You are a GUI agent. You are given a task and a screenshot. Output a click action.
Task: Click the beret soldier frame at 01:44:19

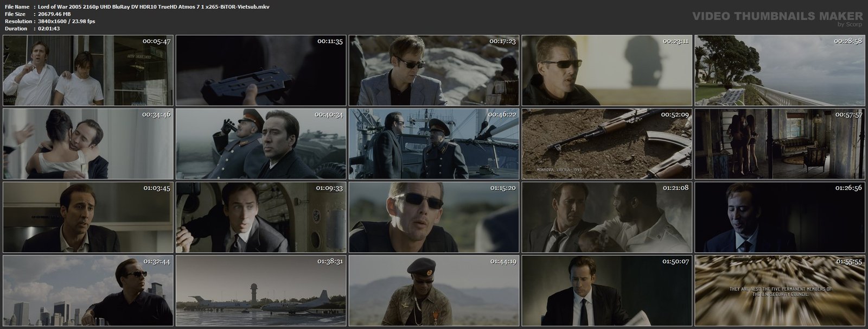(434, 290)
